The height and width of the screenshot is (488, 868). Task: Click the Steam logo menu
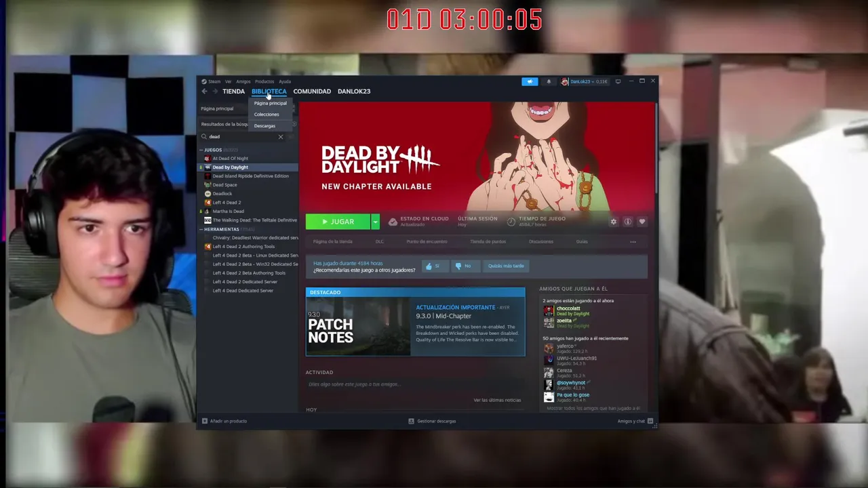(211, 81)
